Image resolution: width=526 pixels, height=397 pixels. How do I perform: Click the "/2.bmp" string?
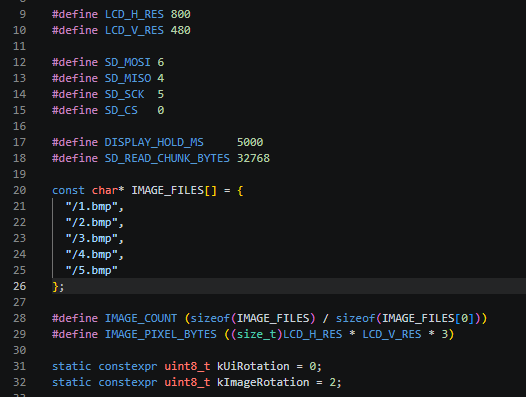[x=92, y=222]
